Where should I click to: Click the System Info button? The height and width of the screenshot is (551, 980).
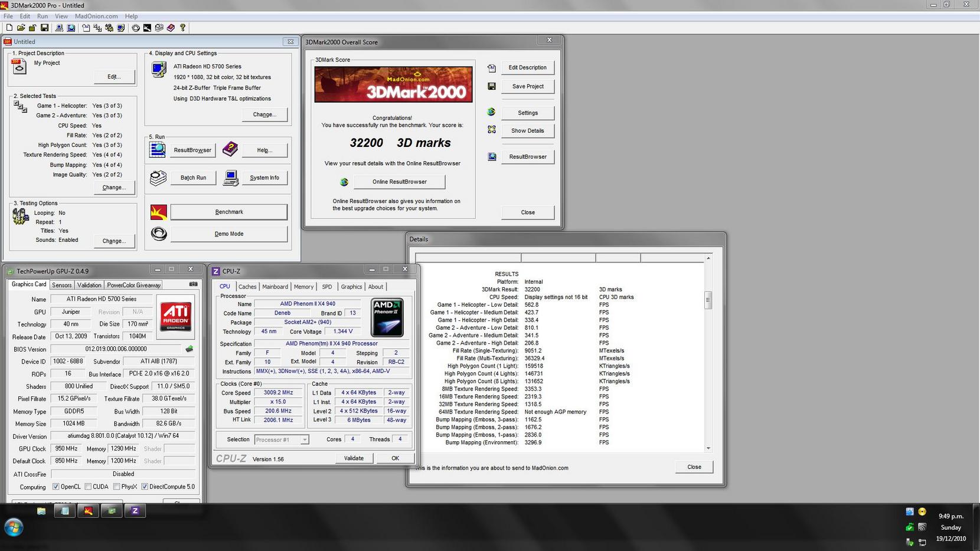[x=264, y=178]
